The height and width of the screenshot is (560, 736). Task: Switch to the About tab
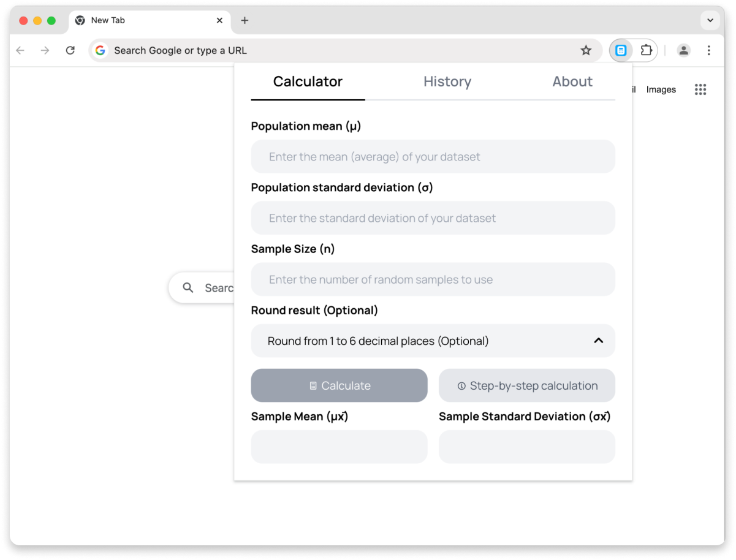tap(572, 81)
